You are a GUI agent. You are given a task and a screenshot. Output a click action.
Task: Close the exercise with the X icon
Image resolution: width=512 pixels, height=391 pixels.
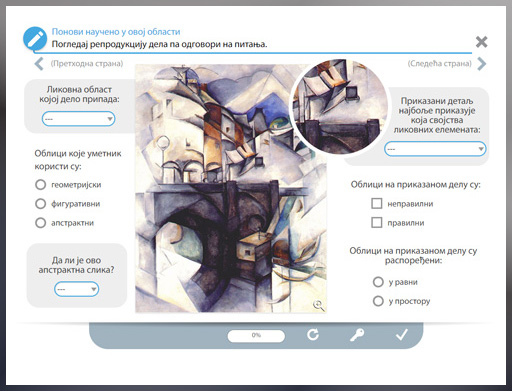[481, 42]
